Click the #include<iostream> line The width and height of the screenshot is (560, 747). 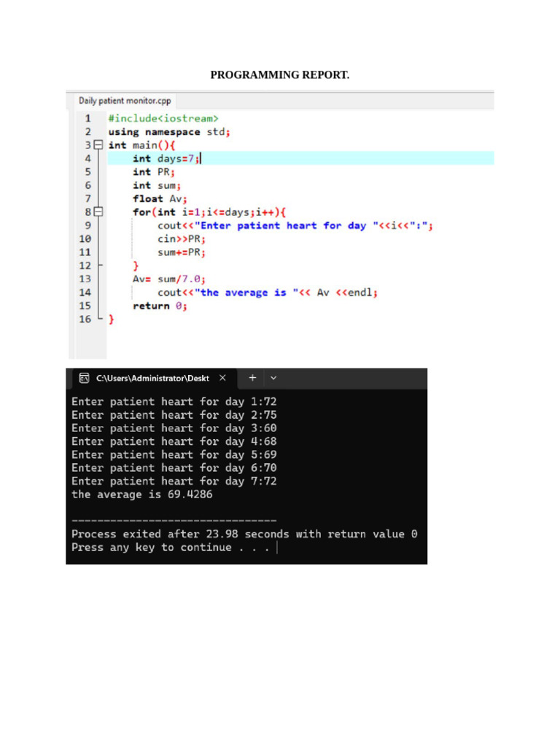point(163,118)
